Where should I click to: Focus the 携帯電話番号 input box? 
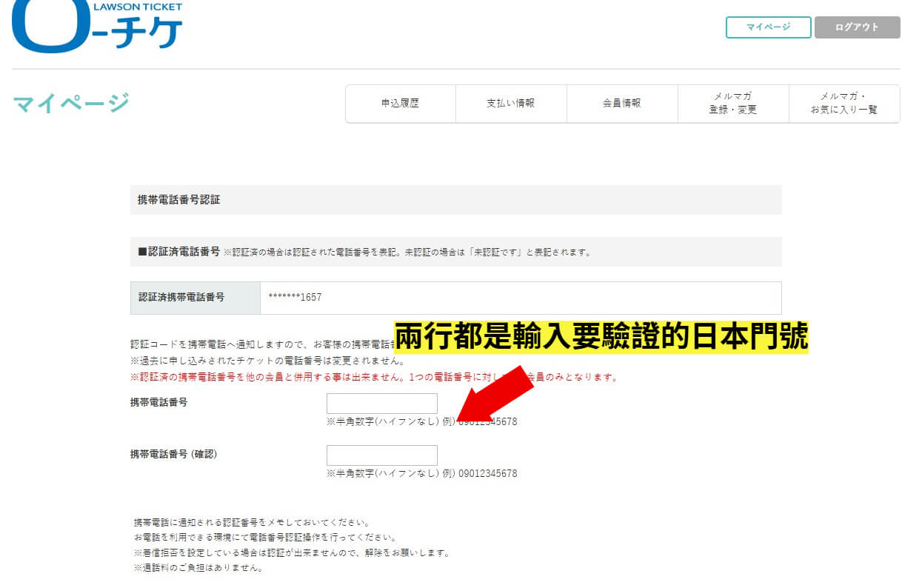381,404
